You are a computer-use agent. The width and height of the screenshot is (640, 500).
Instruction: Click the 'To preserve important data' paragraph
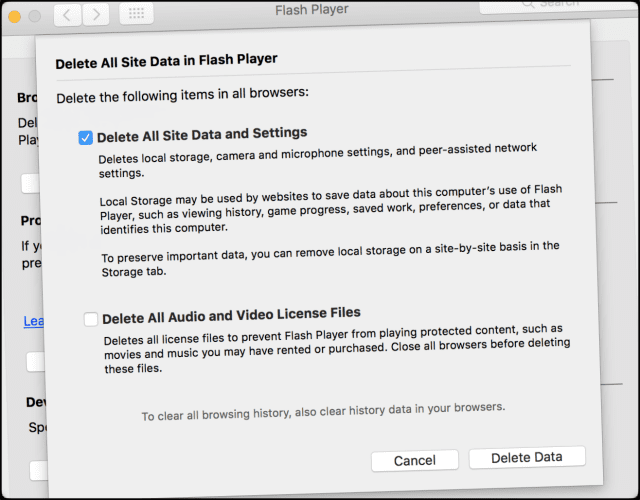330,259
